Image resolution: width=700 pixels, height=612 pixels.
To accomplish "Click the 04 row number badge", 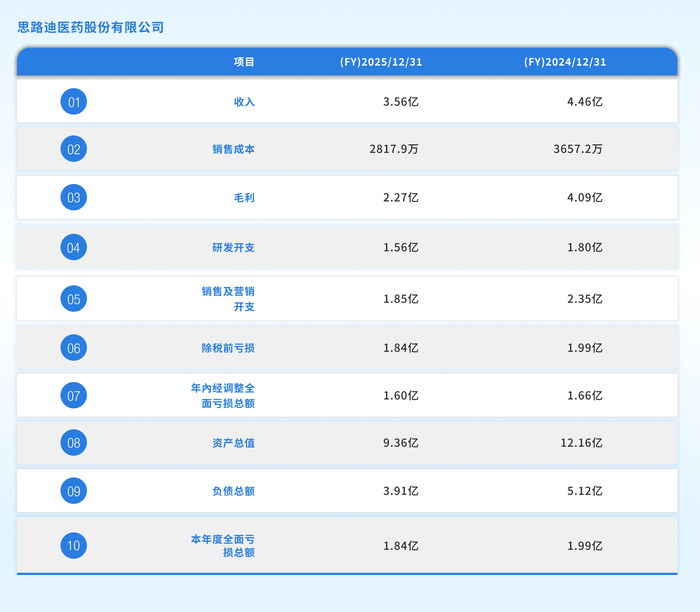I will pyautogui.click(x=74, y=247).
